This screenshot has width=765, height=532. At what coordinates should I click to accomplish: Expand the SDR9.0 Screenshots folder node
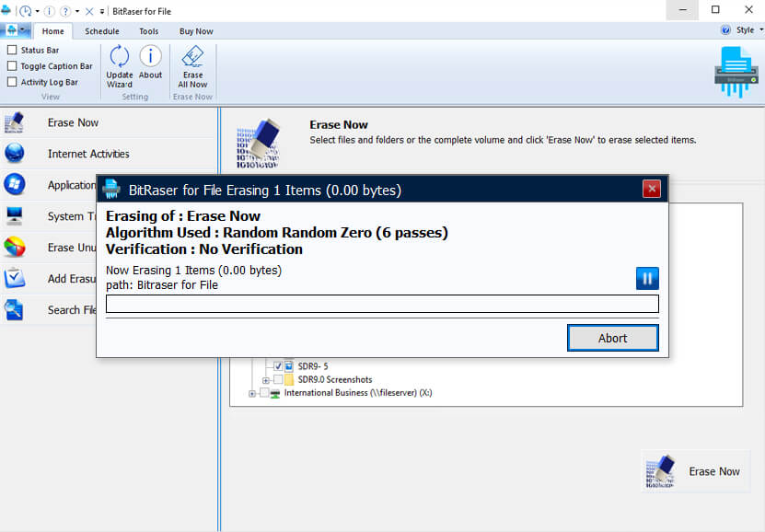[265, 380]
